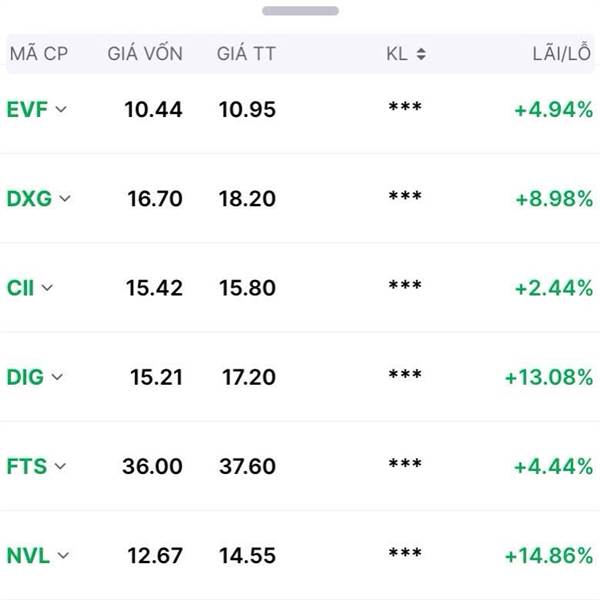This screenshot has width=600, height=600.
Task: Reveal hidden KL value for NVL
Action: click(x=405, y=553)
